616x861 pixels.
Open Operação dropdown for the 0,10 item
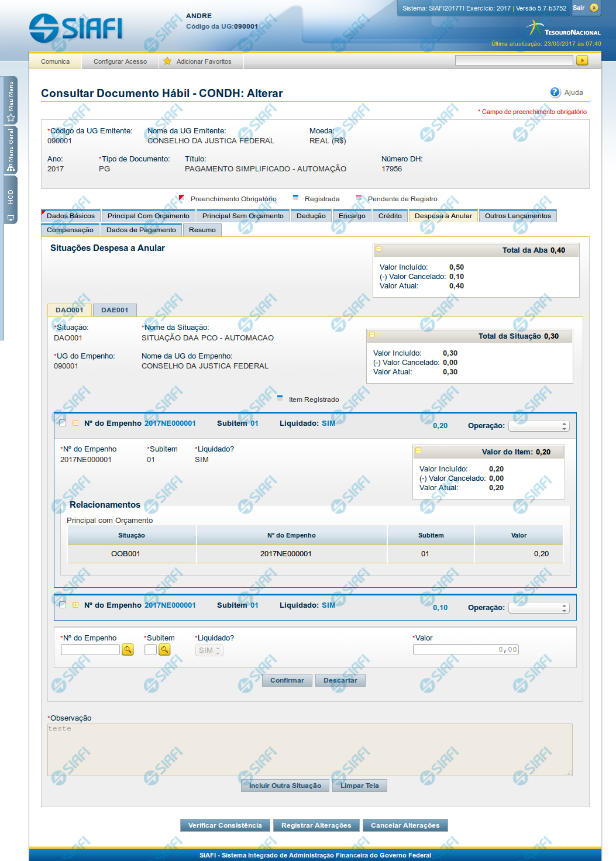click(538, 608)
